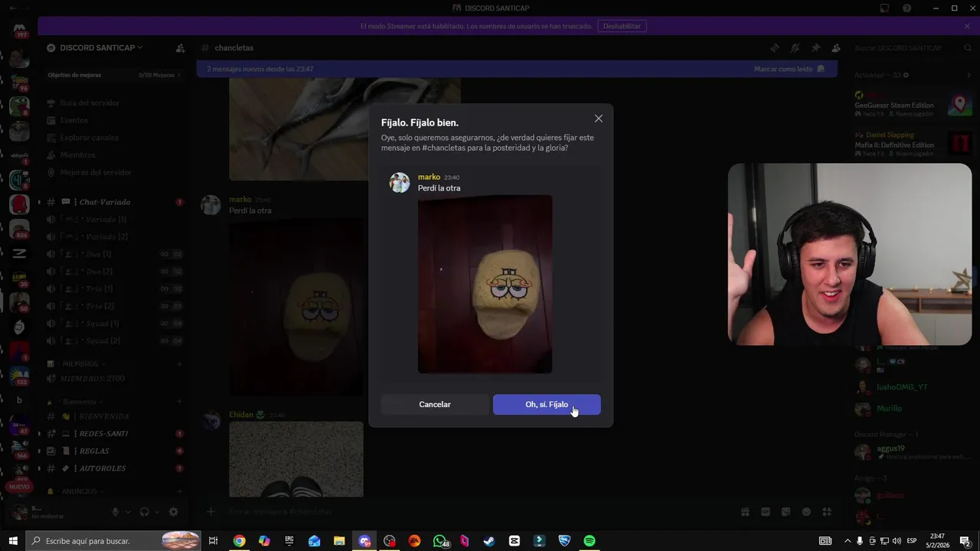
Task: Click marko's avatar in the pin dialog
Action: 400,182
